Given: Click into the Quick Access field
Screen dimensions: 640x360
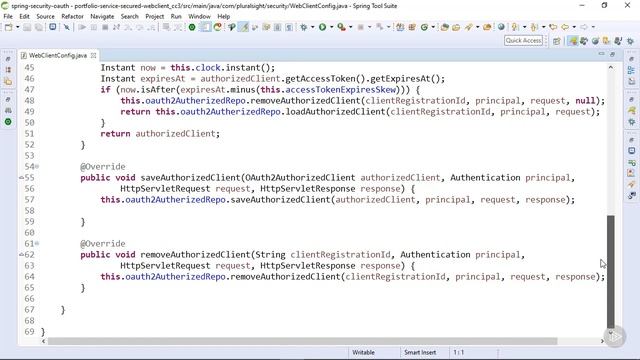Looking at the screenshot, I should point(524,40).
